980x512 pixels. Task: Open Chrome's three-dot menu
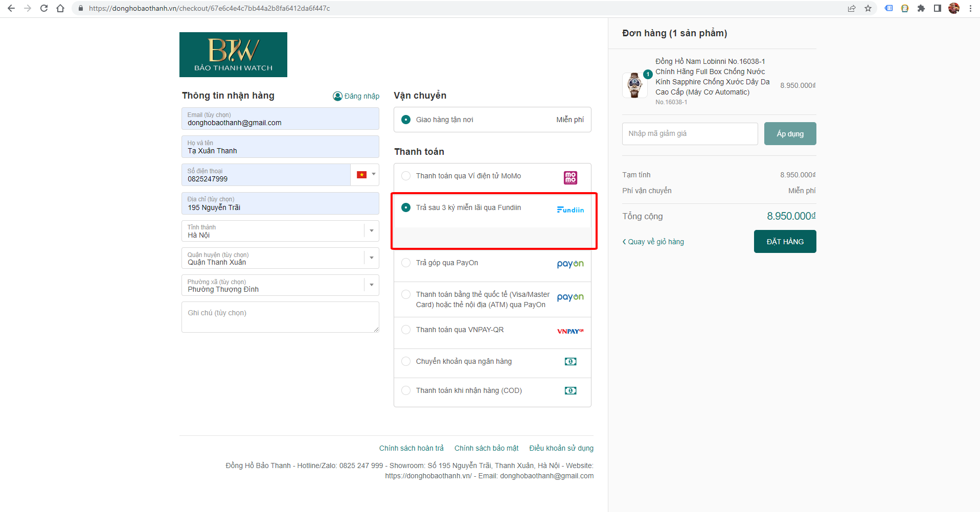coord(970,8)
